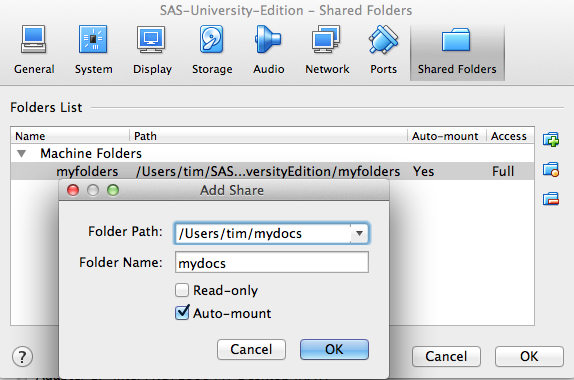
Task: Open the System settings section
Action: click(93, 50)
